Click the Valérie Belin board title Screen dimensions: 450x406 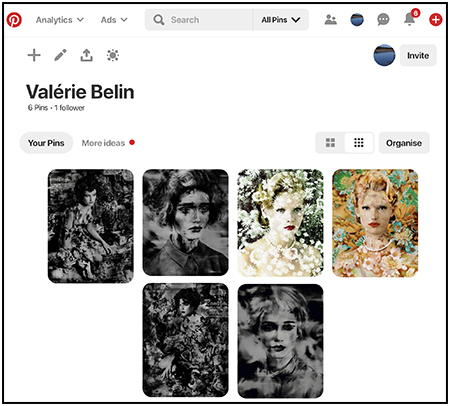80,92
